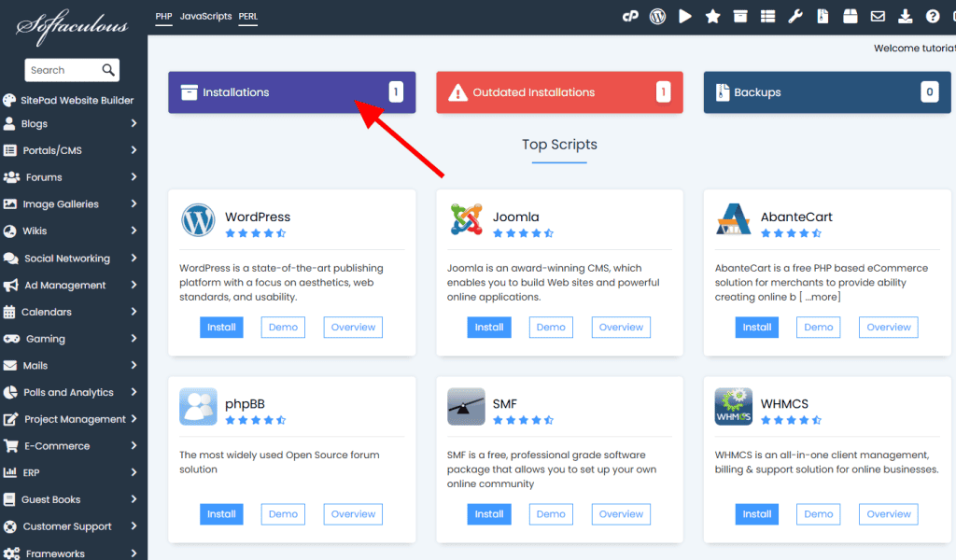Expand the Guest Books category
956x560 pixels.
tap(69, 499)
